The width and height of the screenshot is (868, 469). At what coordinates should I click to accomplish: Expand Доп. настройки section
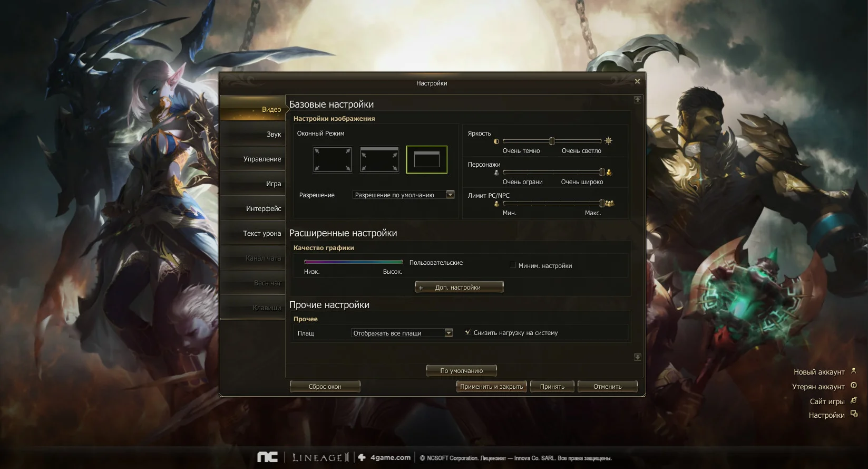pyautogui.click(x=459, y=287)
